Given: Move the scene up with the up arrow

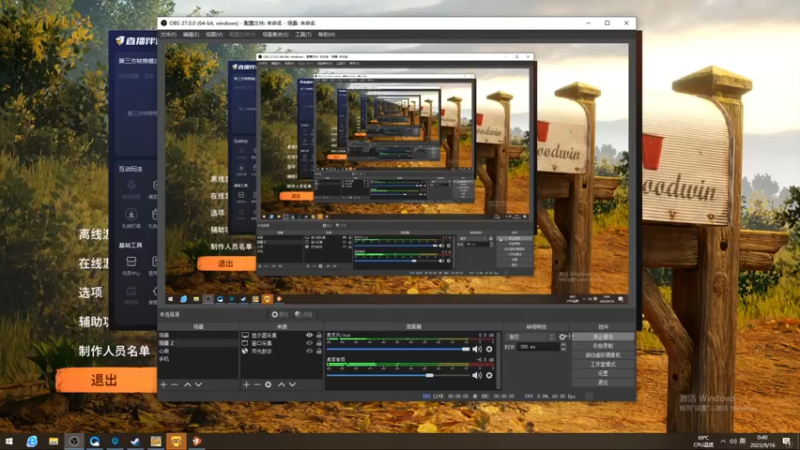Looking at the screenshot, I should click(187, 385).
